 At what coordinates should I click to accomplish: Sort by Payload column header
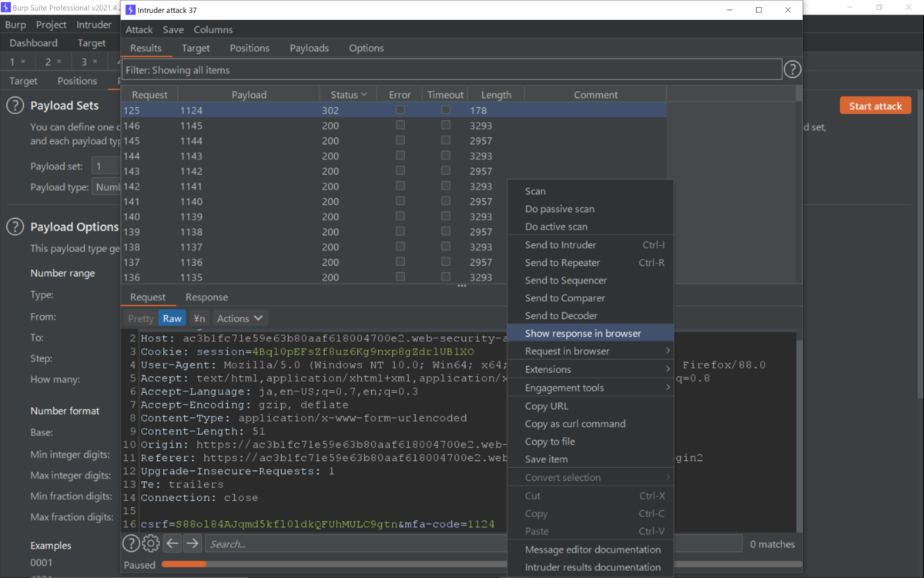point(249,95)
